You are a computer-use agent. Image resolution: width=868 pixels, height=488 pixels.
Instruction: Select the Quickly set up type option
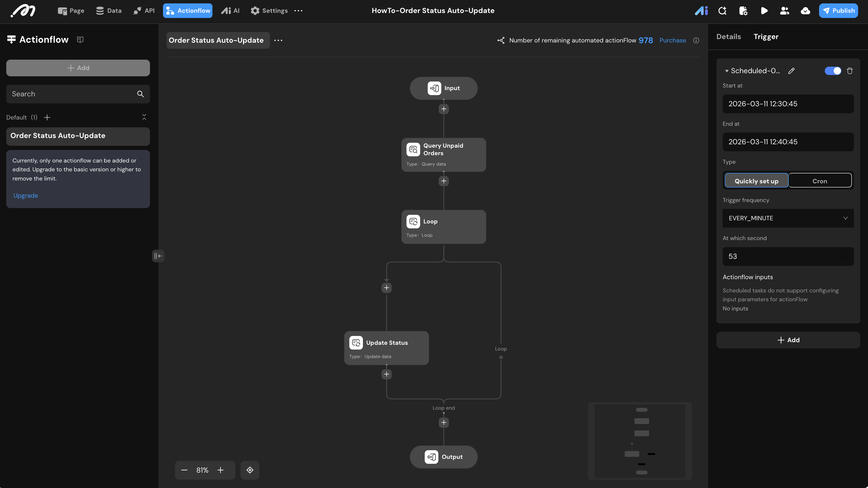[x=756, y=181]
